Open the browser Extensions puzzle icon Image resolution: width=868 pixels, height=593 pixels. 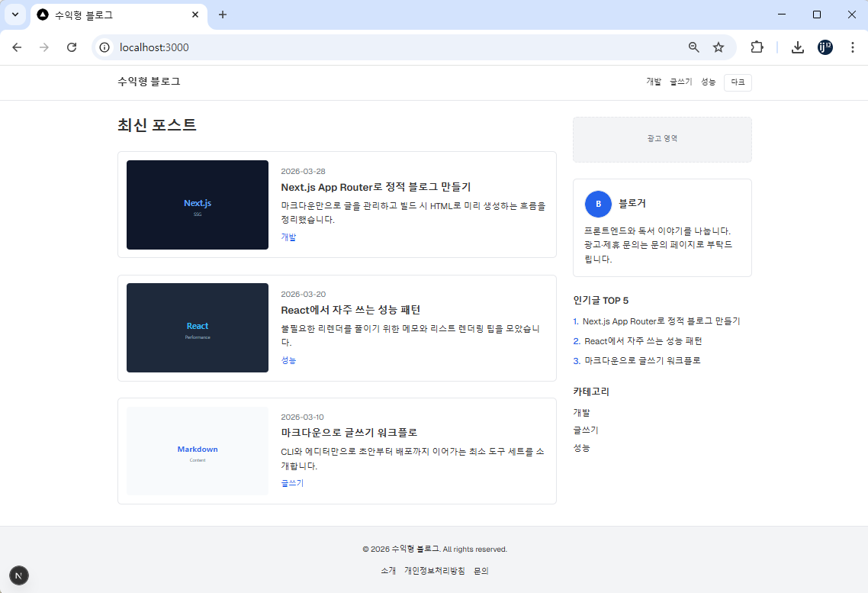757,47
